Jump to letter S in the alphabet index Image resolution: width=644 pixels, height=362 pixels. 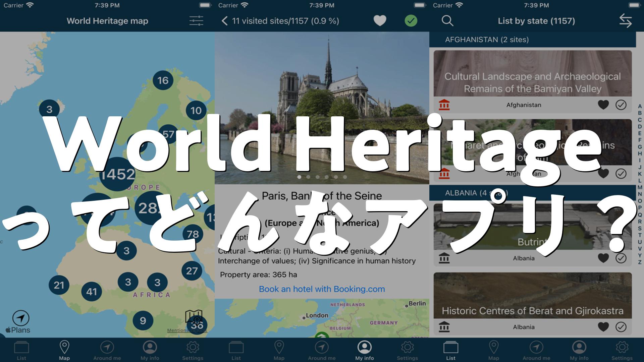point(640,228)
